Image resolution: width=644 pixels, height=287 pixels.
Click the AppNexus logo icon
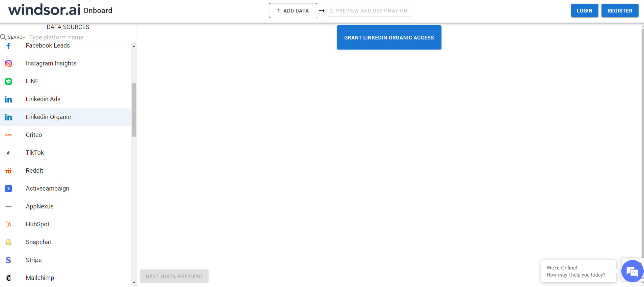click(x=8, y=206)
